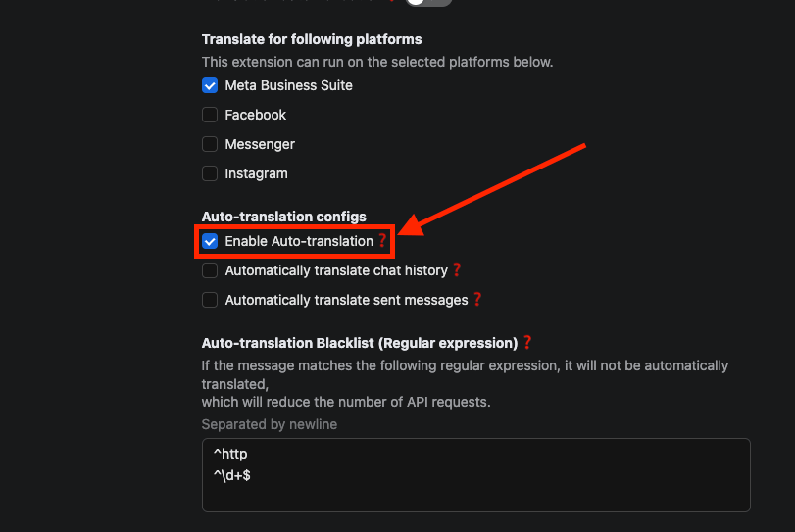Click inside the blacklist regex text area
This screenshot has height=532, width=795.
475,490
